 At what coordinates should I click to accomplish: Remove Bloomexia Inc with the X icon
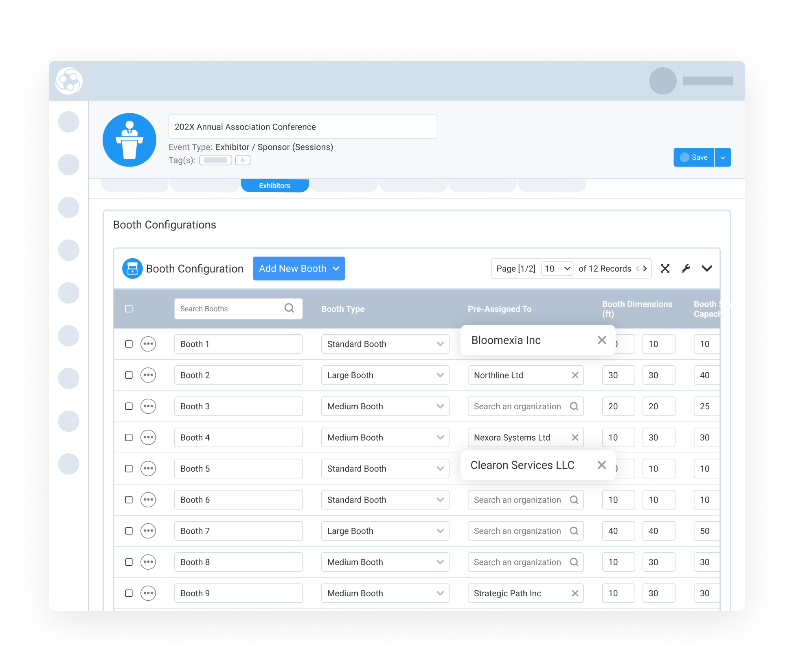(601, 340)
